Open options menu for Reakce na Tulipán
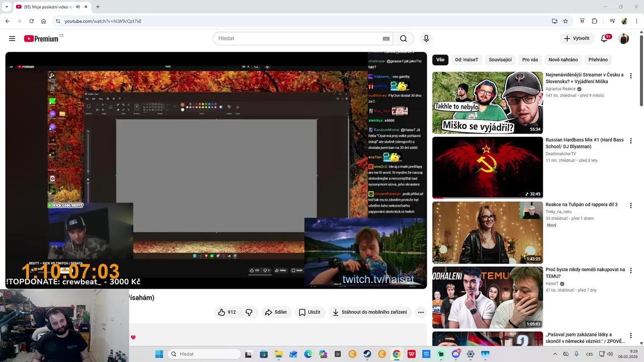Viewport: 644px width, 362px height. (x=631, y=206)
